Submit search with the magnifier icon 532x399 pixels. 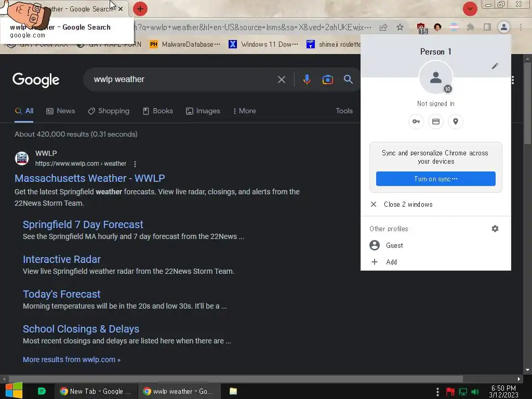coord(348,79)
